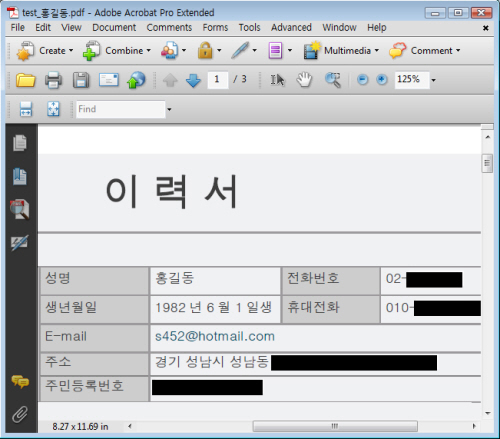Click the zoom out minus button

pos(362,80)
